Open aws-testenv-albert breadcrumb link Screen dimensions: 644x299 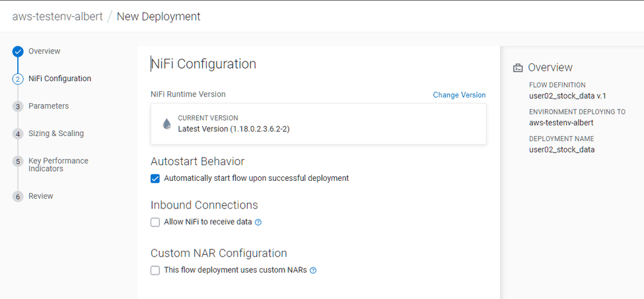[x=57, y=17]
